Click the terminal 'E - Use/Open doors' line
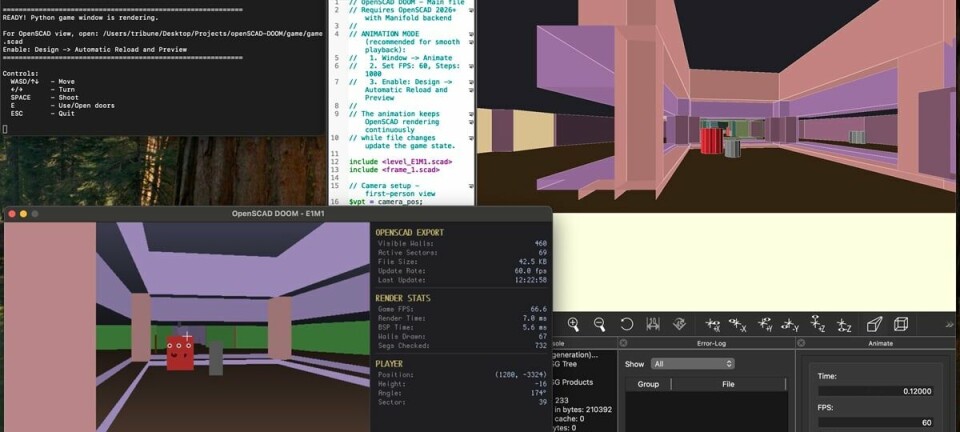This screenshot has height=432, width=960. [x=62, y=105]
